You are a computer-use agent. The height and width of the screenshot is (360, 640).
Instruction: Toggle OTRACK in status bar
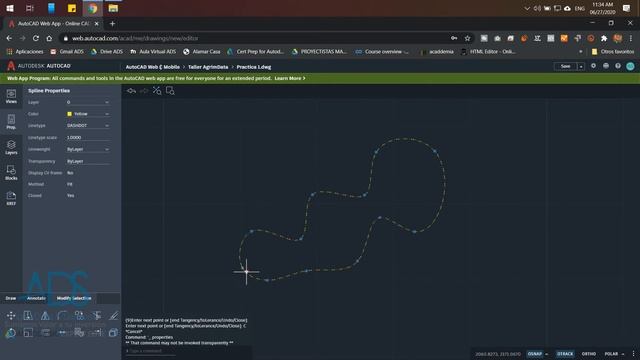pos(565,354)
